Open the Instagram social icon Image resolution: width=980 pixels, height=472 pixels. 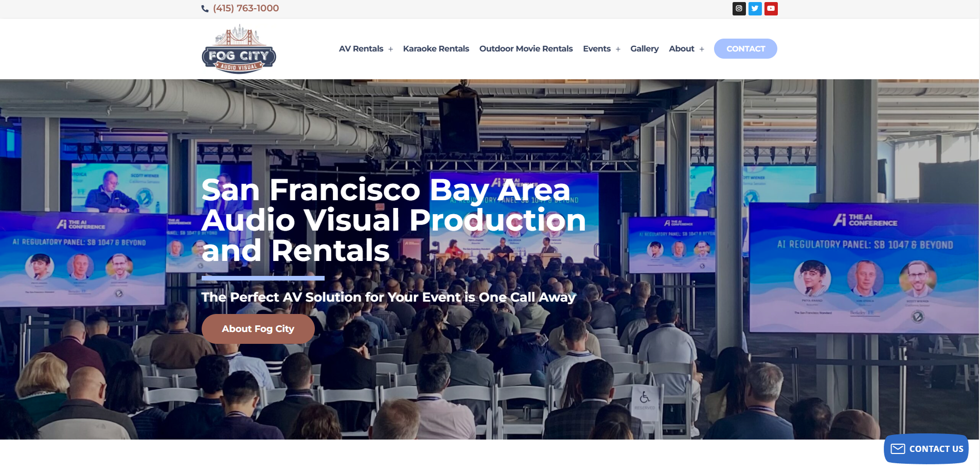[x=739, y=8]
